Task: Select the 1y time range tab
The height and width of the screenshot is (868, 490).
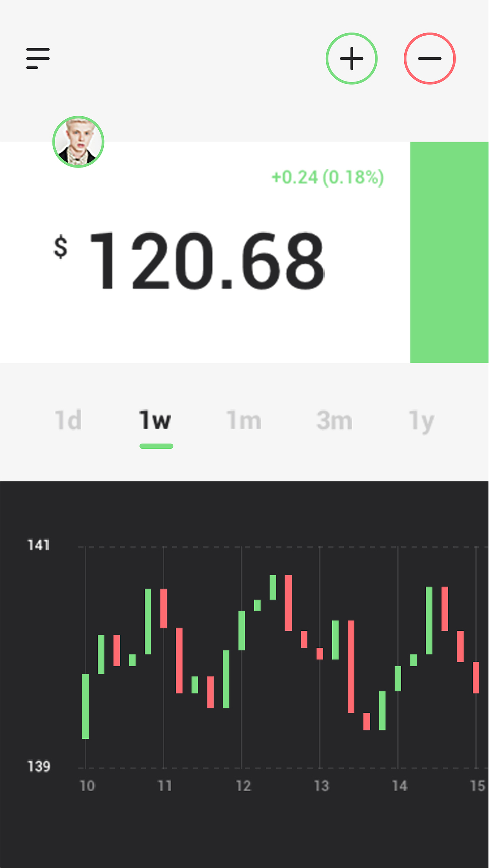Action: coord(421,420)
